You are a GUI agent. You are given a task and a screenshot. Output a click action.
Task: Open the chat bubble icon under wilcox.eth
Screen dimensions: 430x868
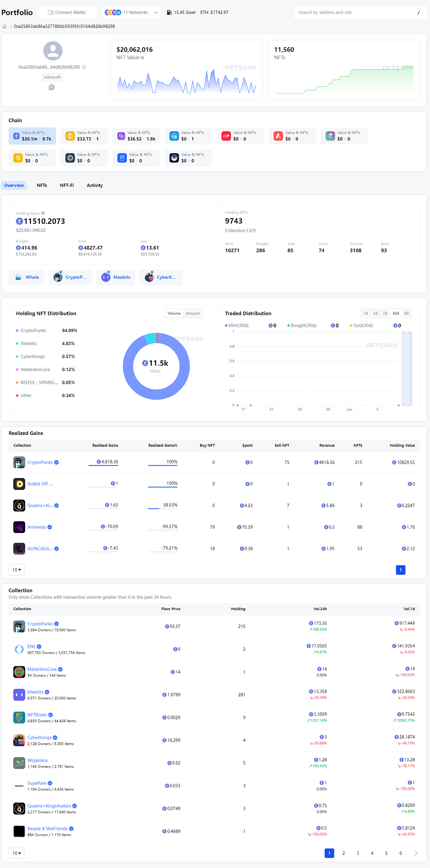[52, 87]
